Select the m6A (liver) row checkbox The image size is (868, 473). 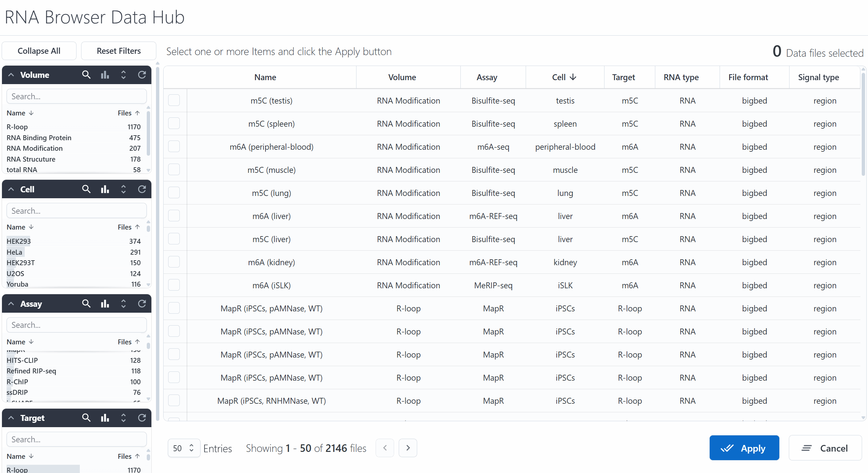pyautogui.click(x=174, y=216)
